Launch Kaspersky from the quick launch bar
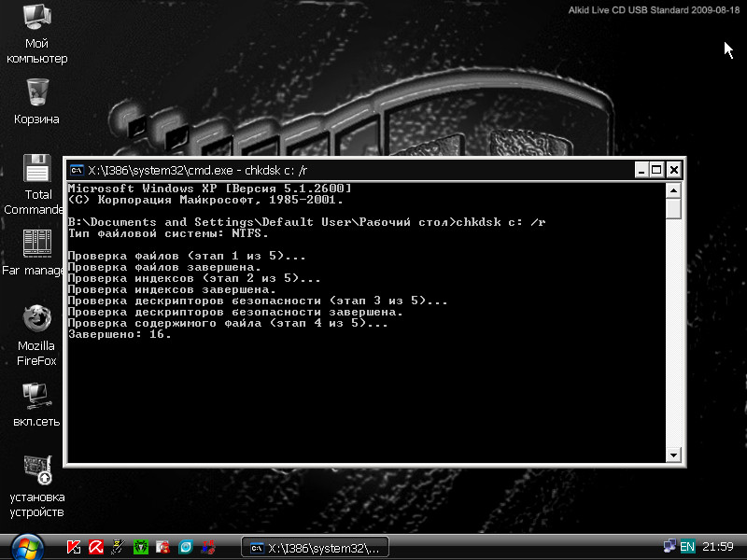The width and height of the screenshot is (747, 560). coord(74,547)
